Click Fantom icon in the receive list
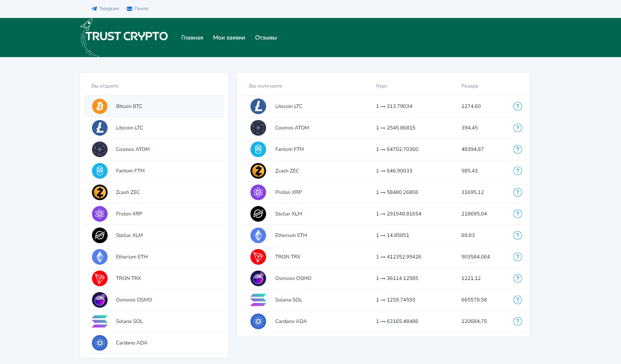621x364 pixels. click(258, 149)
